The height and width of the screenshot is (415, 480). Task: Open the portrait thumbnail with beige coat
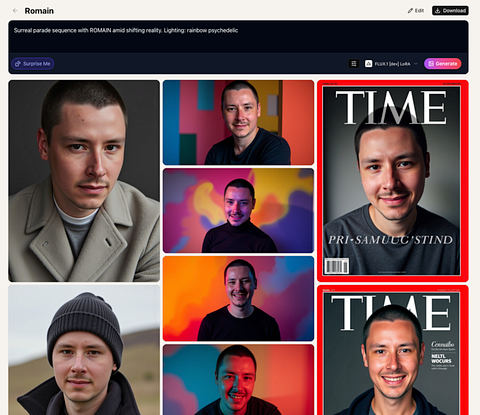coord(84,181)
